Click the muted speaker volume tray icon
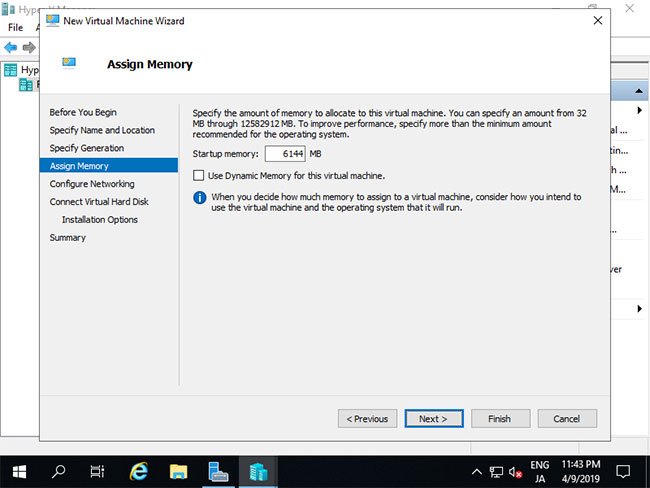 tap(515, 472)
